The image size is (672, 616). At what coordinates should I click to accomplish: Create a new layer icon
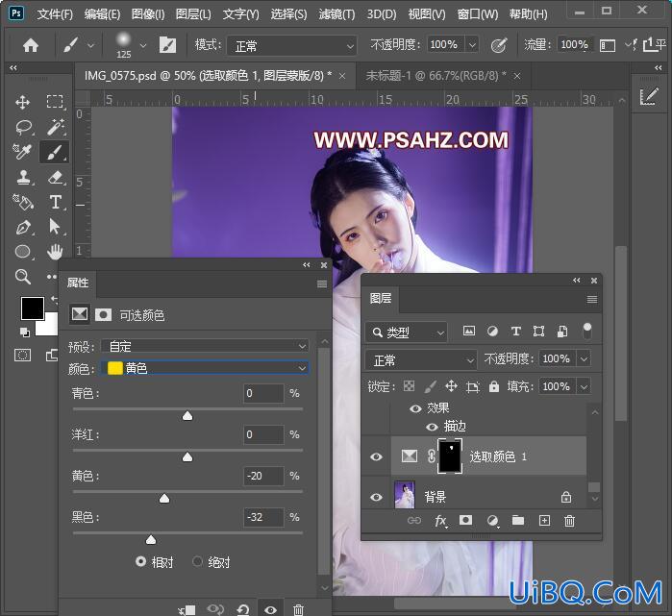(544, 520)
